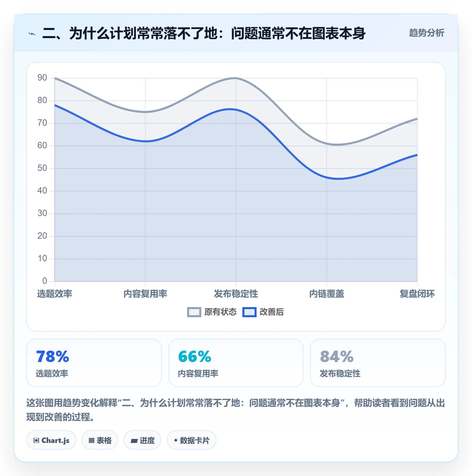
Task: Click the 内容复用率 x-axis label
Action: coord(145,294)
